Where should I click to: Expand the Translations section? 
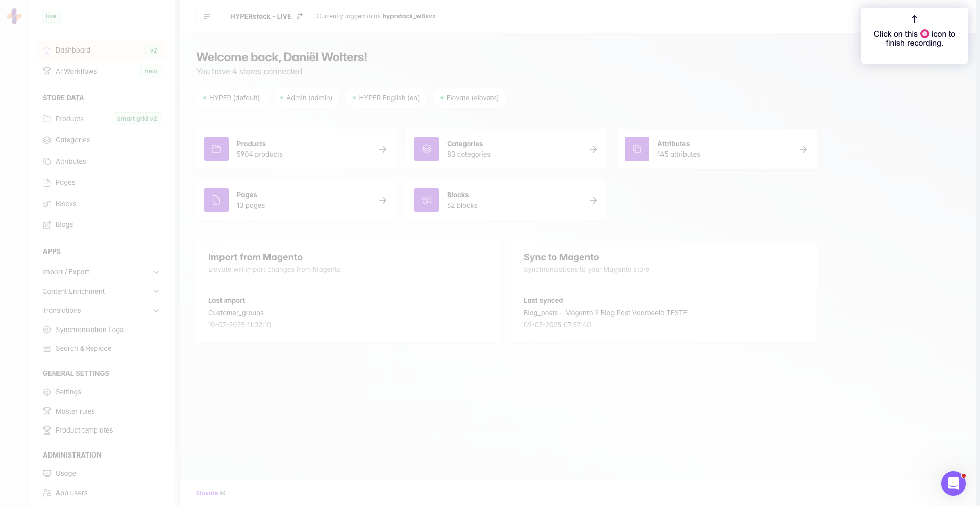coord(101,311)
